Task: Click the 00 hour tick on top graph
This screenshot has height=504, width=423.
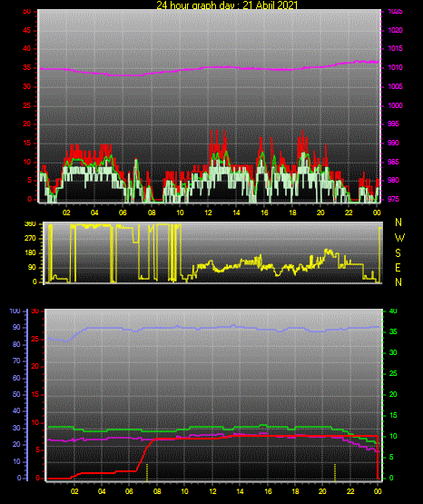Action: 377,212
